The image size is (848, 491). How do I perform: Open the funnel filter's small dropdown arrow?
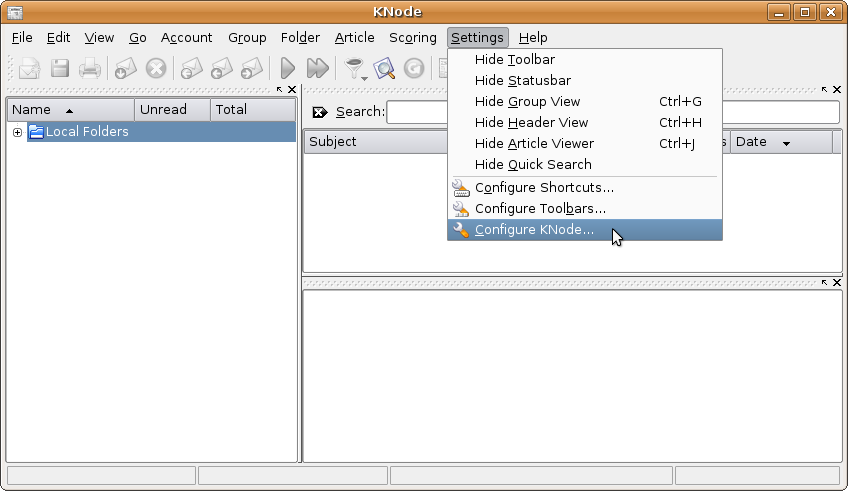pyautogui.click(x=365, y=78)
